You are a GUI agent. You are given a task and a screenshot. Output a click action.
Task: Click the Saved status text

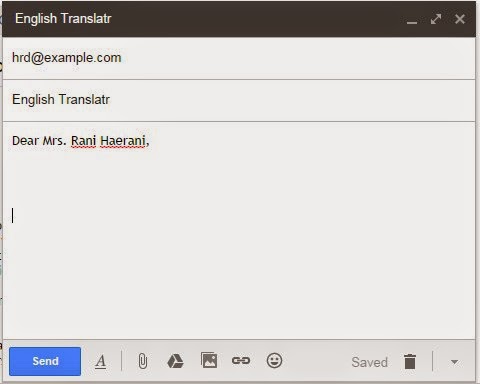(x=369, y=362)
